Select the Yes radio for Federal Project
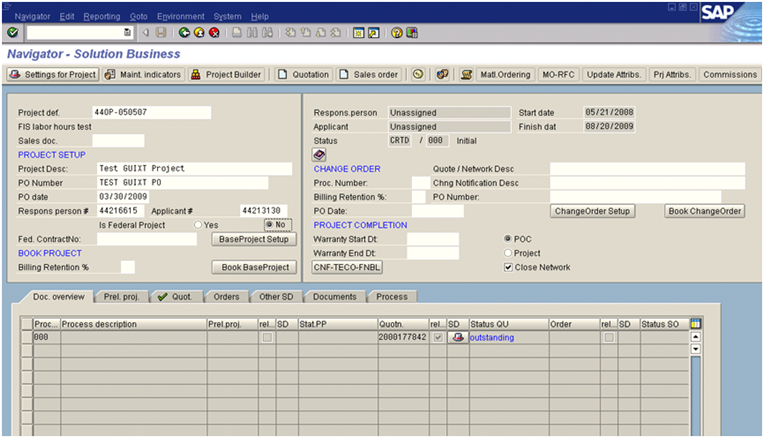 tap(198, 225)
